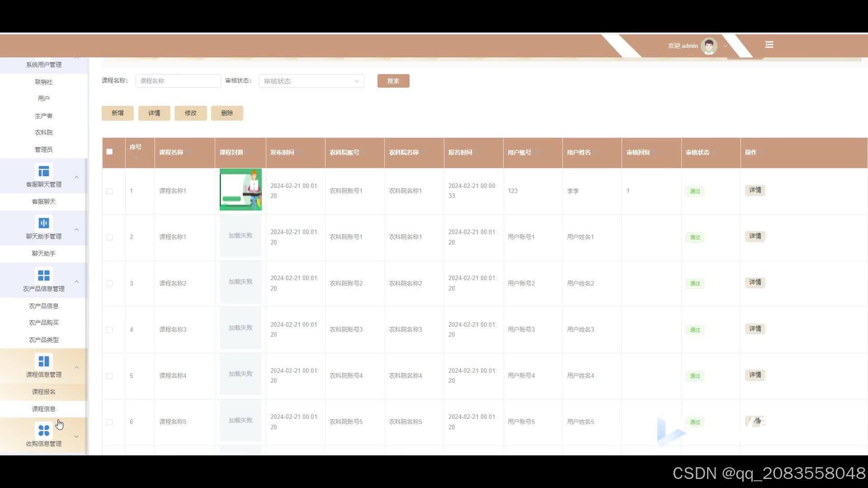Toggle the select-all checkbox in table header
The height and width of the screenshot is (488, 868).
pyautogui.click(x=109, y=152)
